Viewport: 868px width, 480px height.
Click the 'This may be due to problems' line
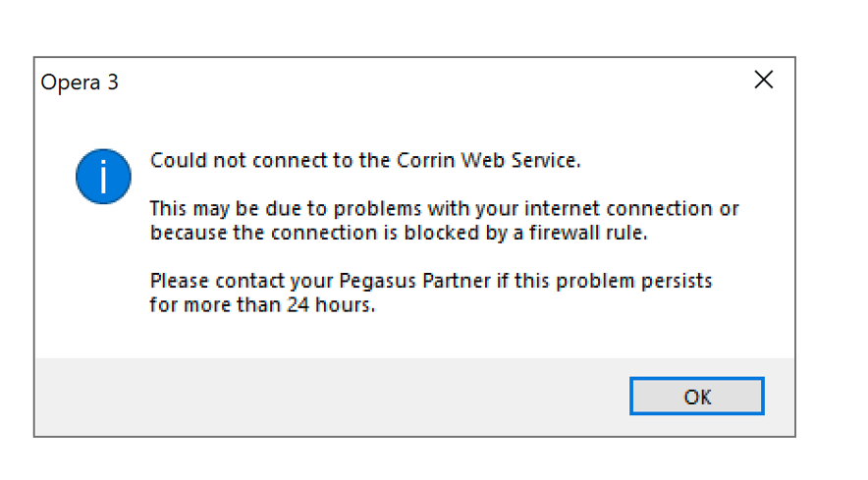pyautogui.click(x=444, y=208)
